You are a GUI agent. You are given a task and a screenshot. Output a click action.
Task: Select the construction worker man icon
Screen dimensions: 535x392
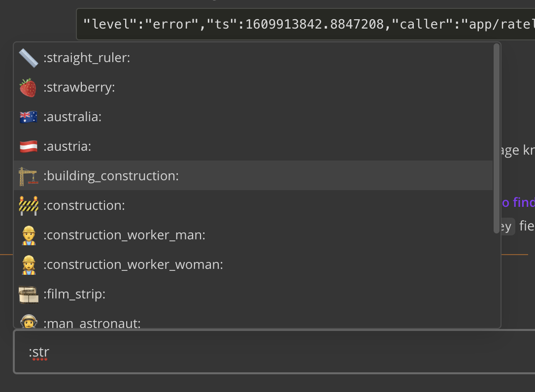[x=29, y=235]
